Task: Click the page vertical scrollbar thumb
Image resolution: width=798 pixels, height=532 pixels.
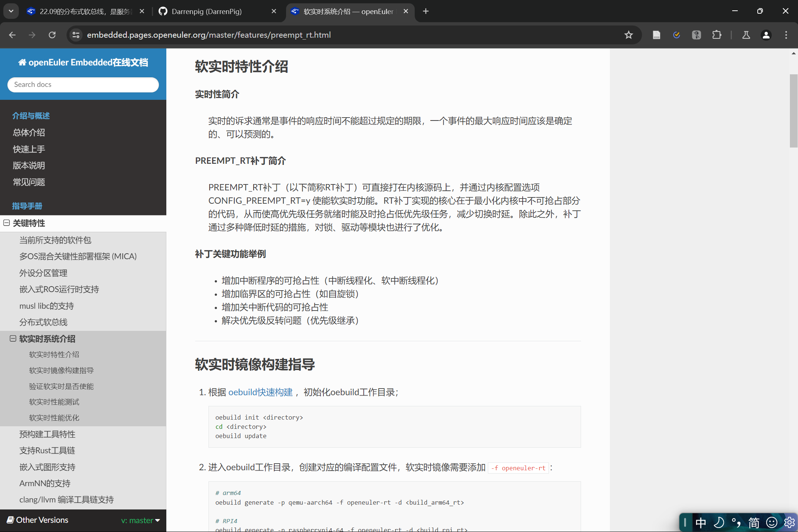Action: tap(793, 111)
